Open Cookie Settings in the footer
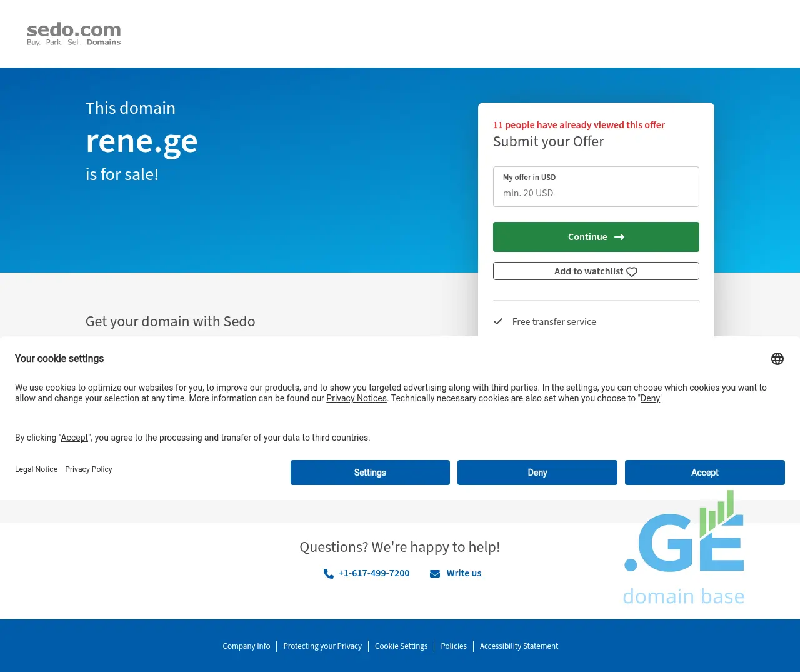Screen dimensions: 800x672 tap(401, 646)
